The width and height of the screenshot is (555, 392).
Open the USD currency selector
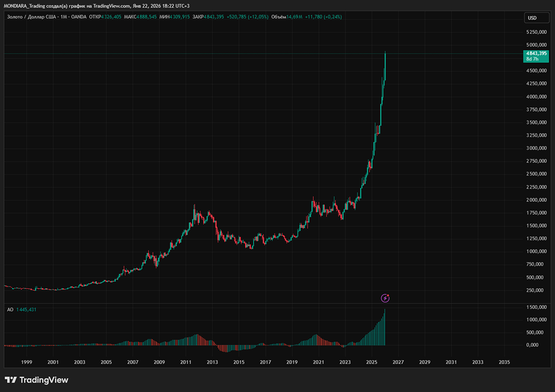[x=536, y=18]
